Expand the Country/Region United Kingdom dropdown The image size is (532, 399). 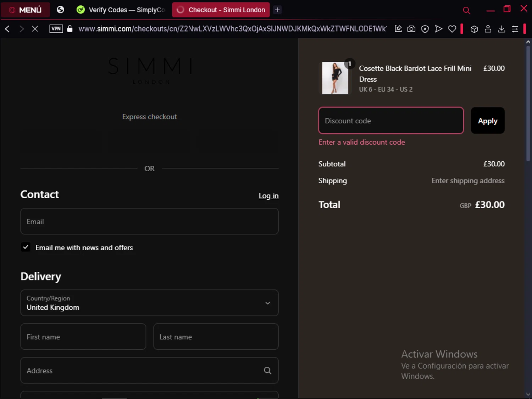point(149,303)
